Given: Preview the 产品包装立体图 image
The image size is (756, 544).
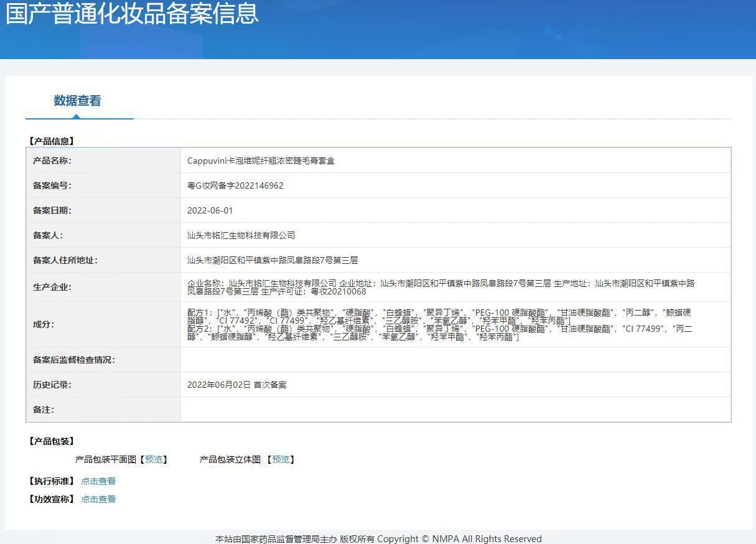Looking at the screenshot, I should (281, 459).
